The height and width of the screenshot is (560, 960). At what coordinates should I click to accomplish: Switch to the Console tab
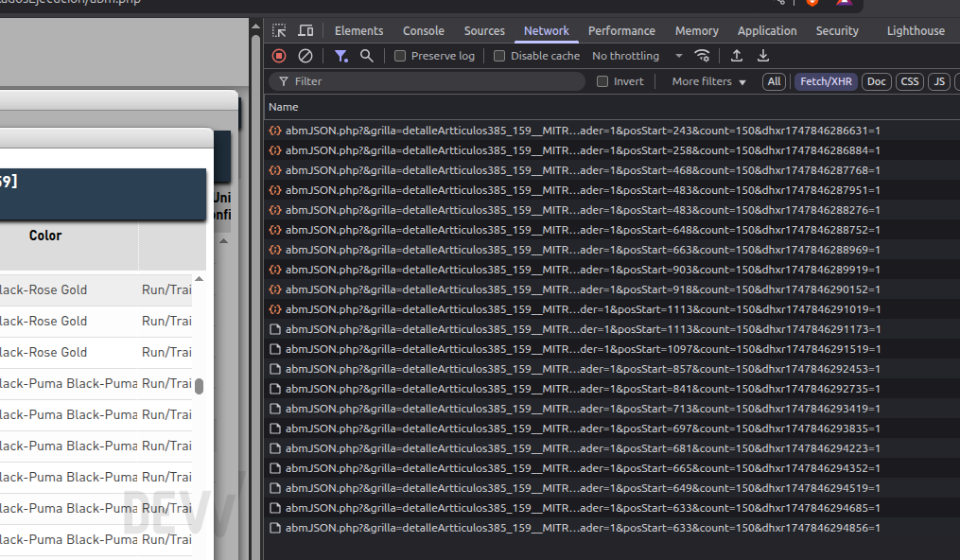coord(423,30)
